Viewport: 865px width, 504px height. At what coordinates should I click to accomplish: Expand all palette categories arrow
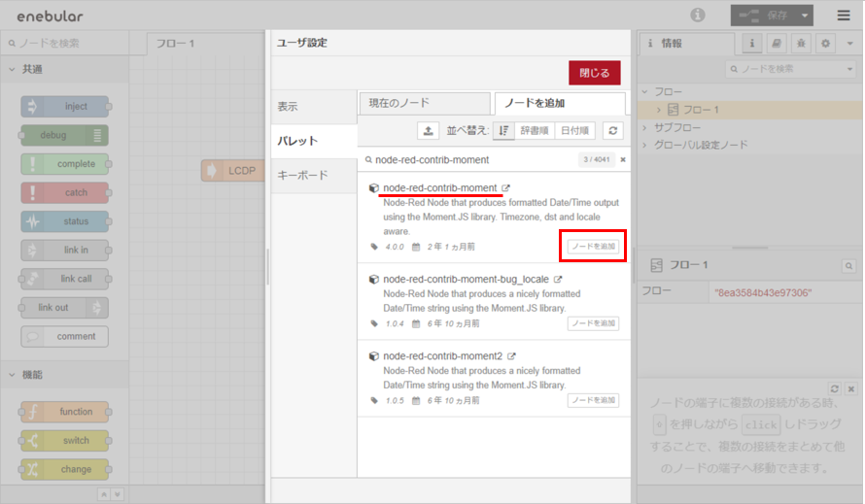click(x=117, y=494)
